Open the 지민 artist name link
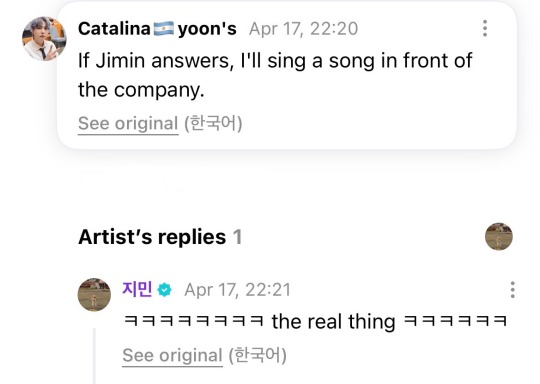The width and height of the screenshot is (540, 384). (137, 289)
